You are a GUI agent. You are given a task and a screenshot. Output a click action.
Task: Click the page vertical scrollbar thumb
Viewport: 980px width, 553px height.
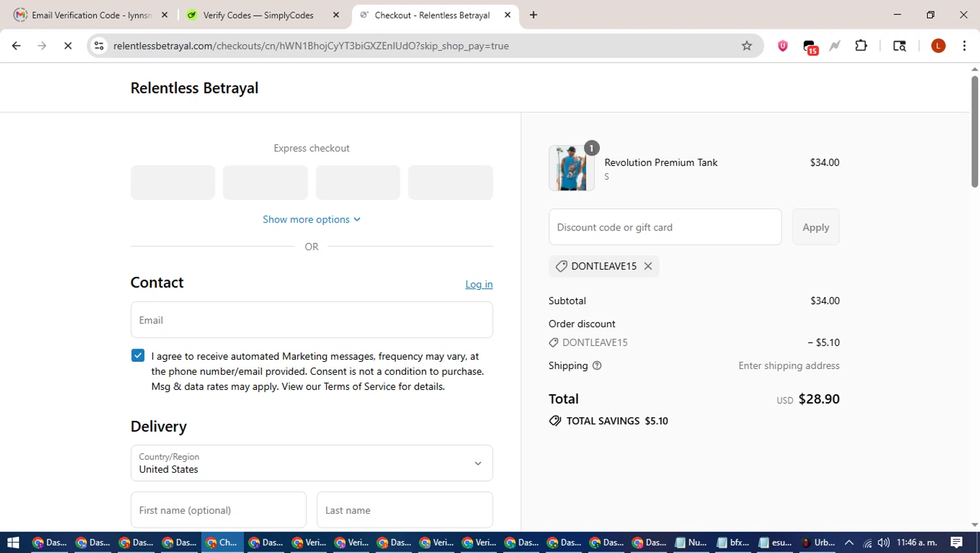975,131
